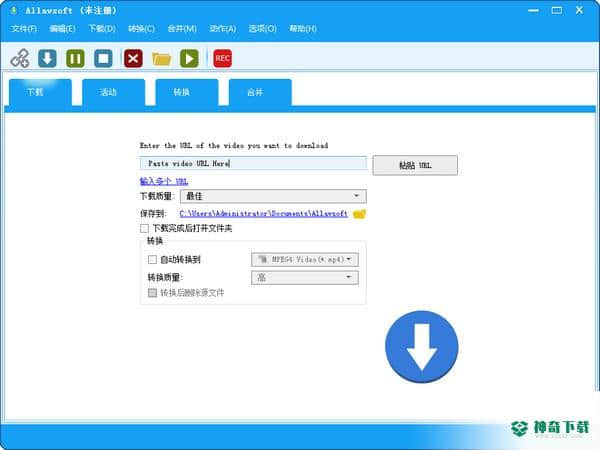This screenshot has width=600, height=450.
Task: Enable open folder after download checkbox
Action: click(x=144, y=228)
